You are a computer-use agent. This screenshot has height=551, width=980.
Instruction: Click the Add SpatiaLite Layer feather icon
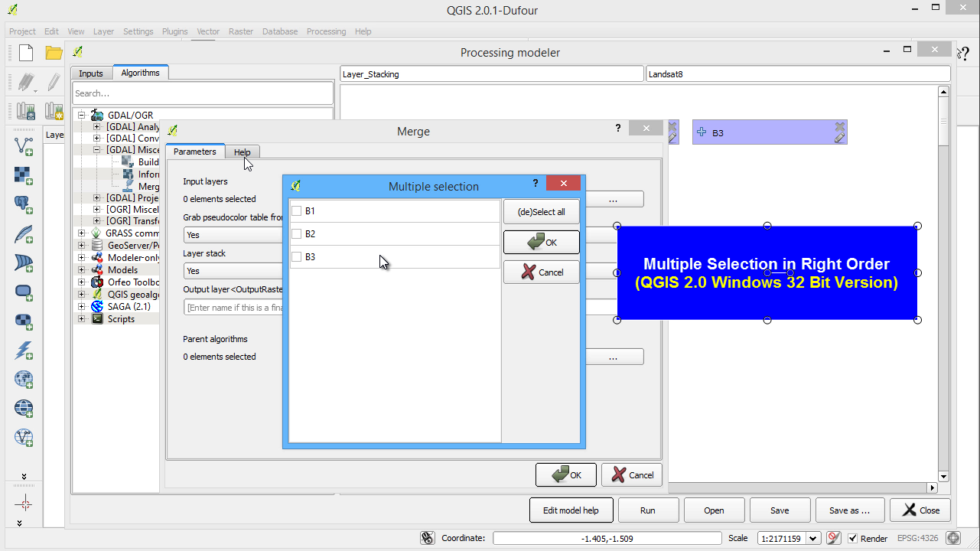(x=24, y=233)
